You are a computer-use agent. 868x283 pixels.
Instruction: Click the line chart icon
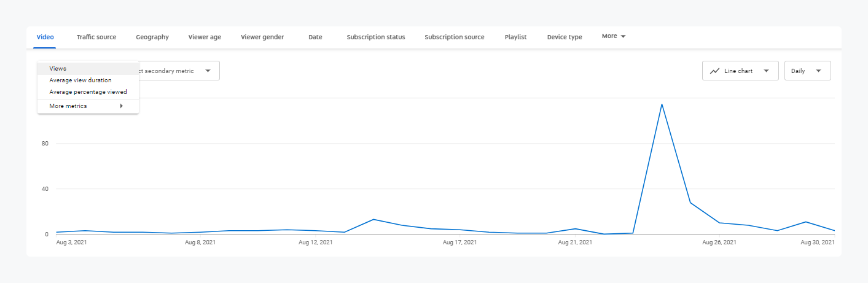pos(714,71)
